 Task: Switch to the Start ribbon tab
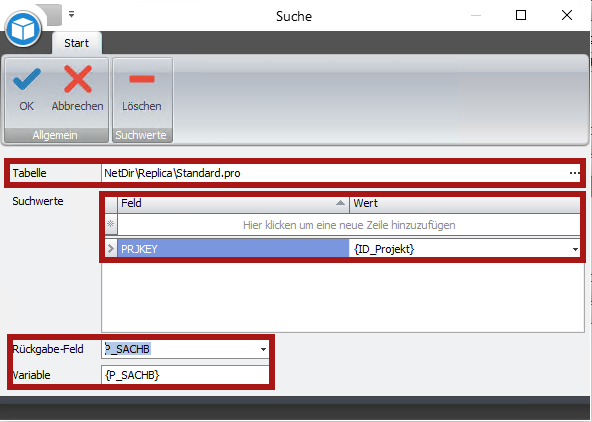tap(77, 43)
